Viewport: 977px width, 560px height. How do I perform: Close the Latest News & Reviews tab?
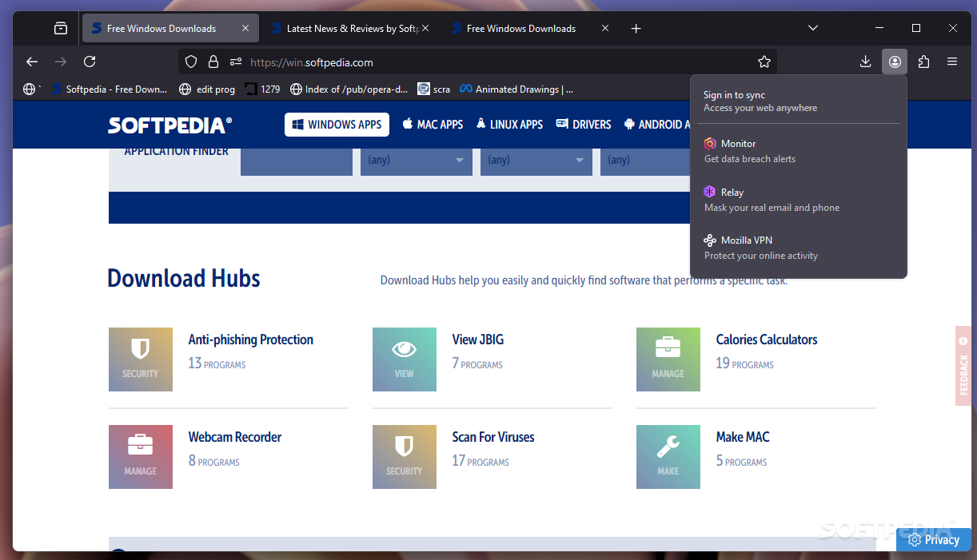[x=425, y=28]
